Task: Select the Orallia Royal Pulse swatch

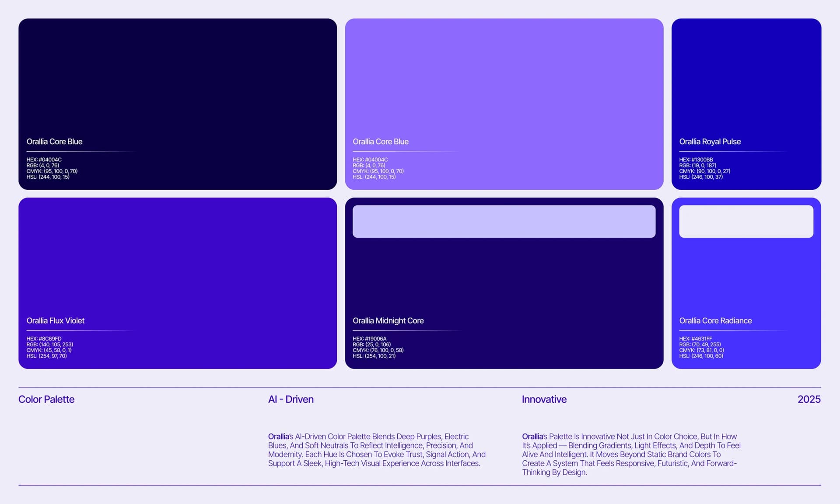Action: [746, 79]
